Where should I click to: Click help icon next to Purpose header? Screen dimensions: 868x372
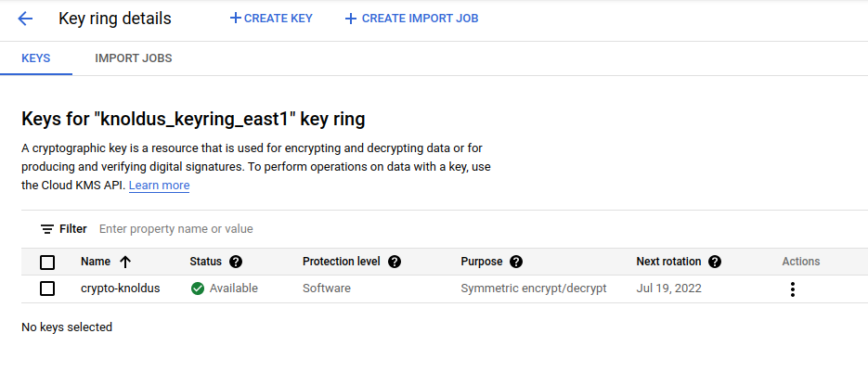click(x=516, y=262)
